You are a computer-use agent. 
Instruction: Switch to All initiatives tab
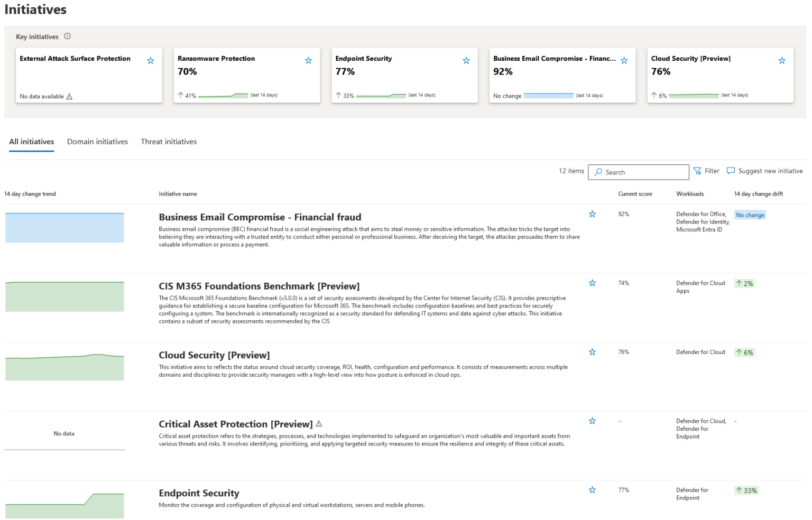pyautogui.click(x=32, y=142)
